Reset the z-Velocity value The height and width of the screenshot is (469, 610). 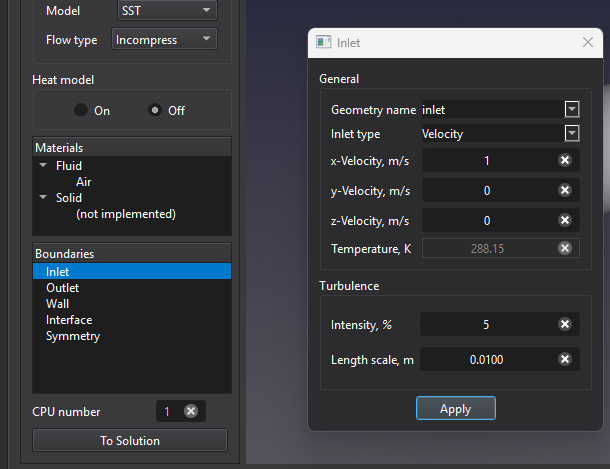[564, 220]
